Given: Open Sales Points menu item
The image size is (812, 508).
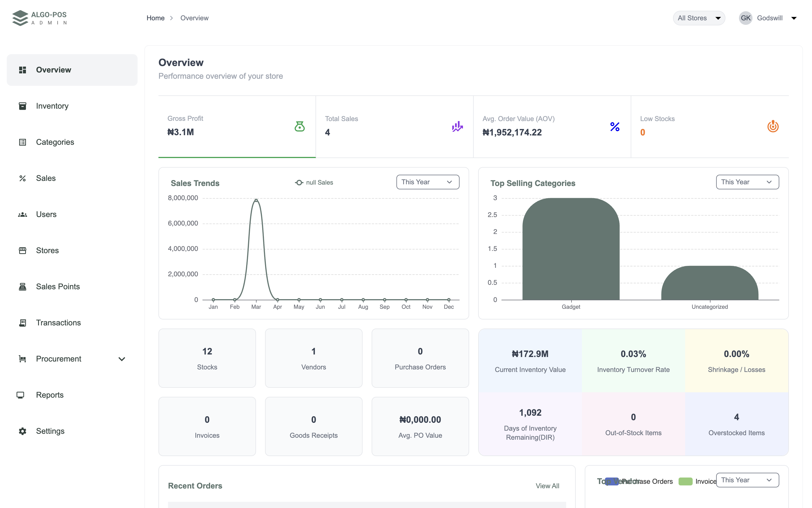Looking at the screenshot, I should point(72,286).
